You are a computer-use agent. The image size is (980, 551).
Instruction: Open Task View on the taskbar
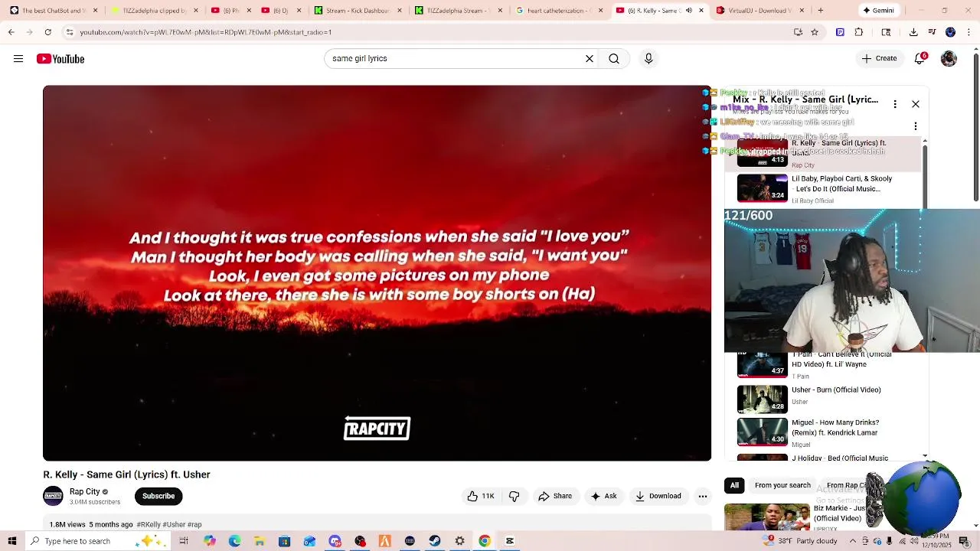click(184, 541)
